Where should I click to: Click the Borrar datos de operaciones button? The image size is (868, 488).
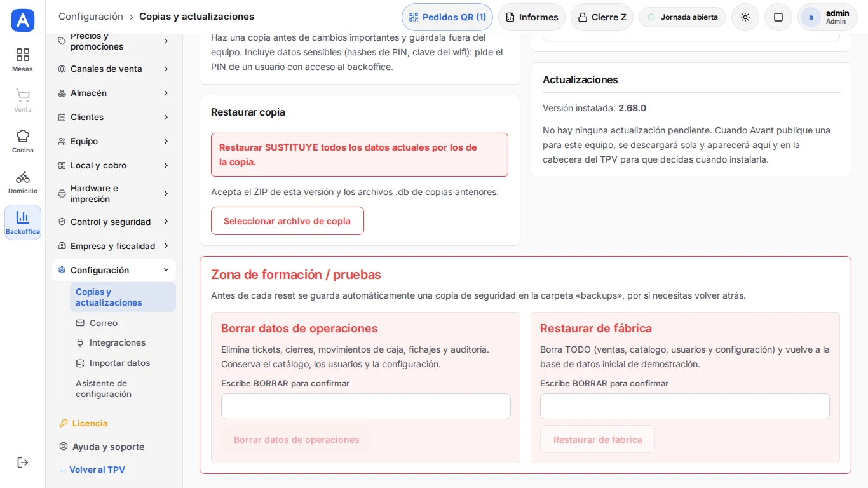coord(296,440)
